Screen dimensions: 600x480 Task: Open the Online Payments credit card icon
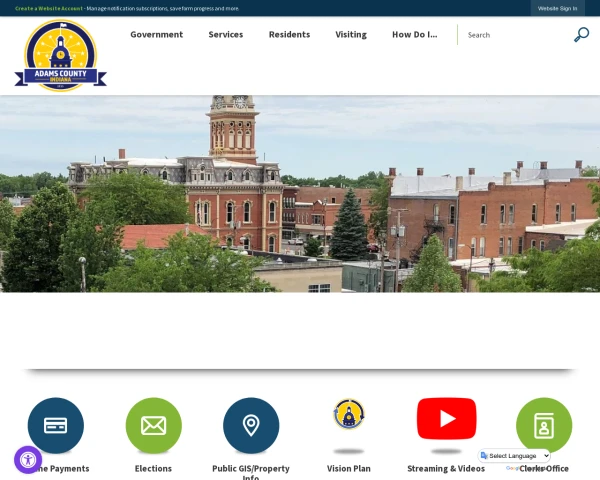coord(56,425)
